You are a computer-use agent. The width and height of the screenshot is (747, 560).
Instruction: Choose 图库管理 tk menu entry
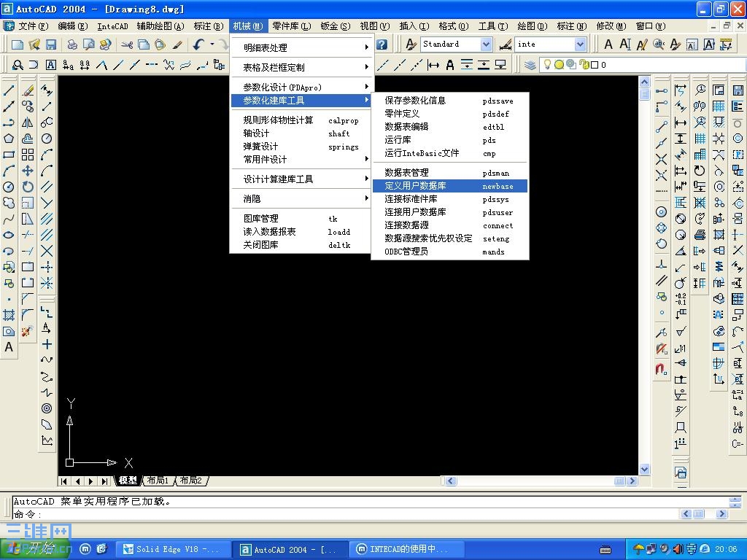(301, 219)
